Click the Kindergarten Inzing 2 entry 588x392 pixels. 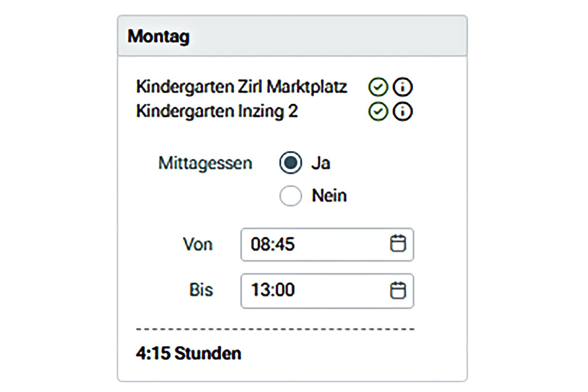pyautogui.click(x=217, y=111)
